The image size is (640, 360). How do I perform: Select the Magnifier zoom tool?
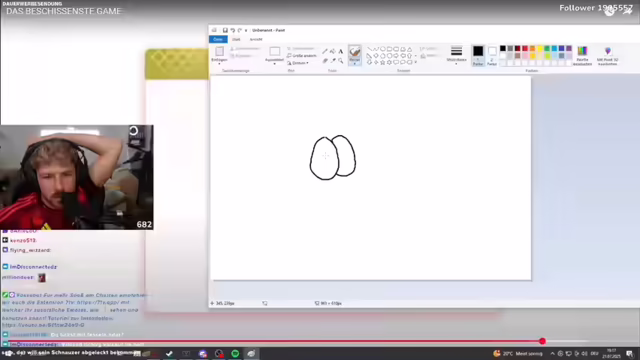point(340,61)
